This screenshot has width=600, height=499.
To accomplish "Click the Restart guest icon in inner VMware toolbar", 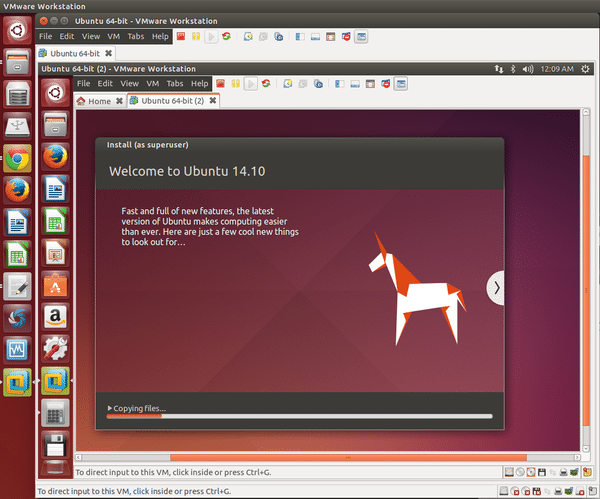I will (266, 83).
